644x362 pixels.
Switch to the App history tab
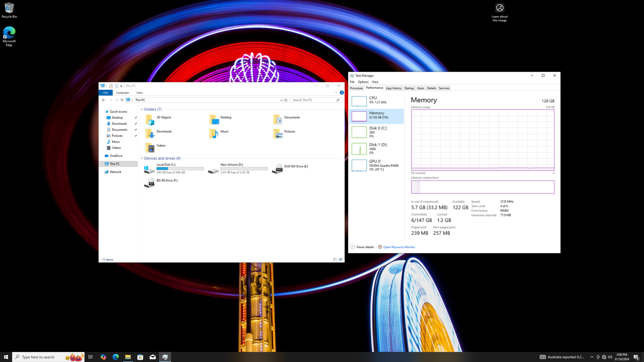pos(394,88)
